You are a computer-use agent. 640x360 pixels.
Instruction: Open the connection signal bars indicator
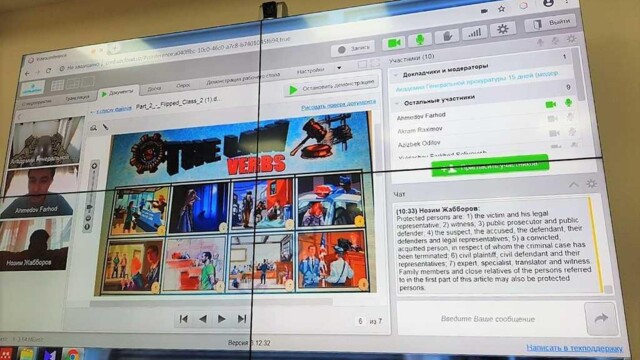474,33
